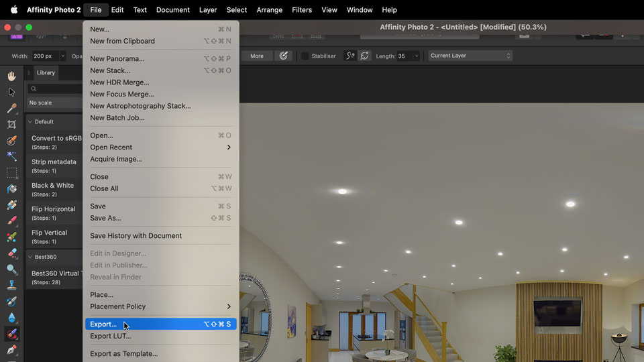The image size is (644, 362).
Task: Run the Black & White macro
Action: tap(54, 189)
